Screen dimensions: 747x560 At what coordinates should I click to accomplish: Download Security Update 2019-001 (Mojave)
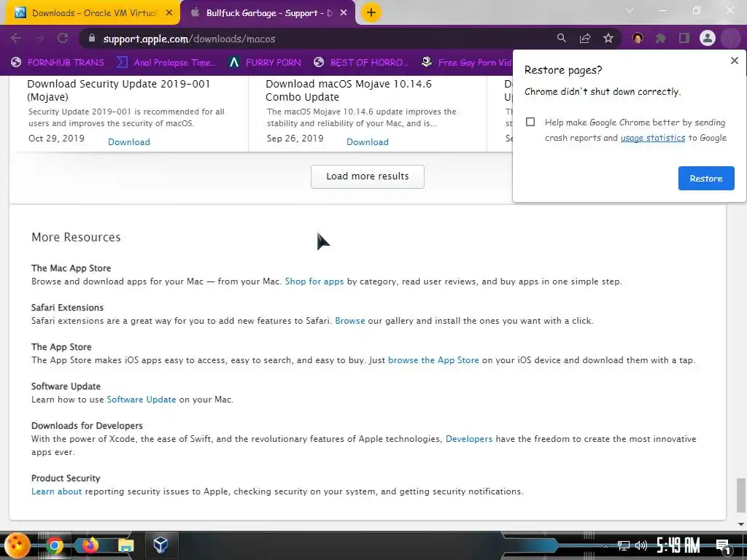click(x=128, y=142)
